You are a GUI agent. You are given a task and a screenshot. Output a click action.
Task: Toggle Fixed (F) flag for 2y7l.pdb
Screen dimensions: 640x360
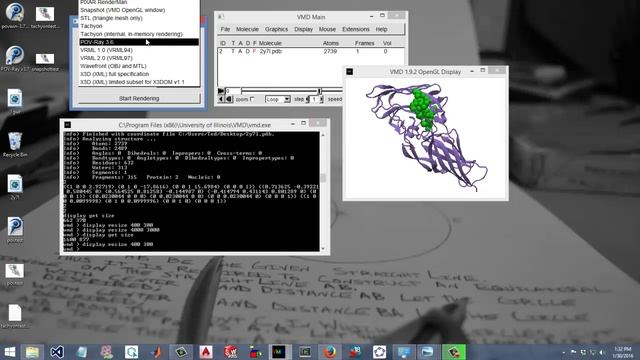pyautogui.click(x=254, y=51)
